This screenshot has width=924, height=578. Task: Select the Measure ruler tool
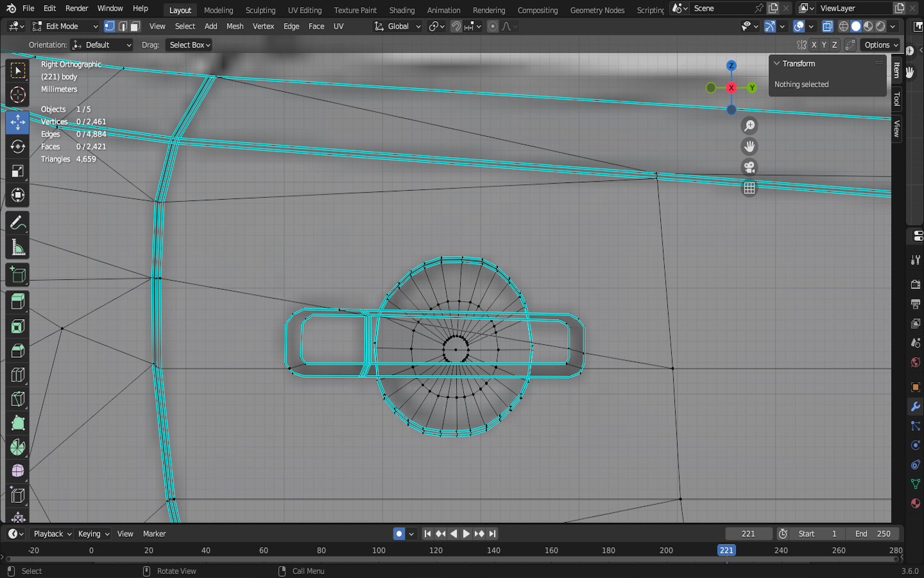(18, 248)
